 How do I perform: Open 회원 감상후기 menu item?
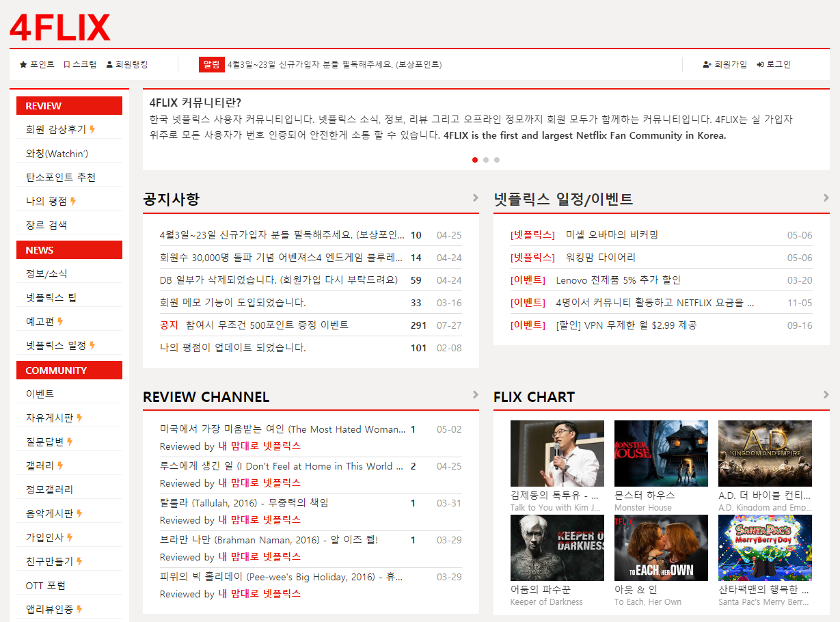[60, 129]
